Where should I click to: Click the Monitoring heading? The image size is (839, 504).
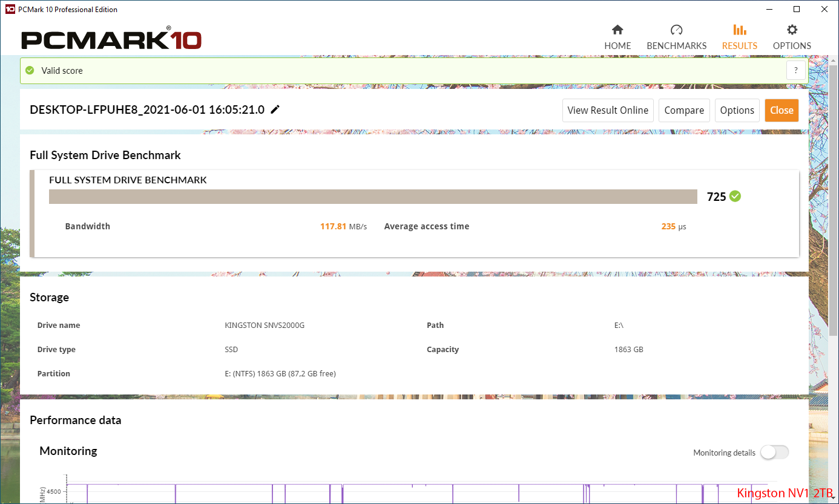68,451
